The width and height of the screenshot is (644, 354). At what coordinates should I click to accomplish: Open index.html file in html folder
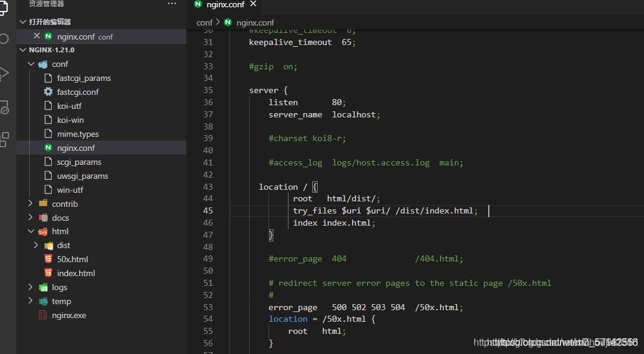76,273
